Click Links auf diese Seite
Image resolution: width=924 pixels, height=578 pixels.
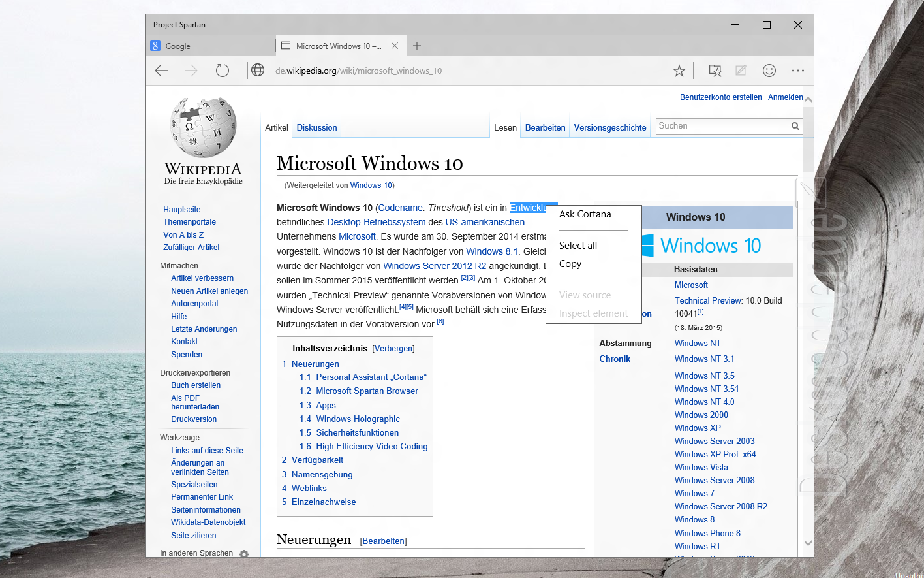(x=208, y=451)
